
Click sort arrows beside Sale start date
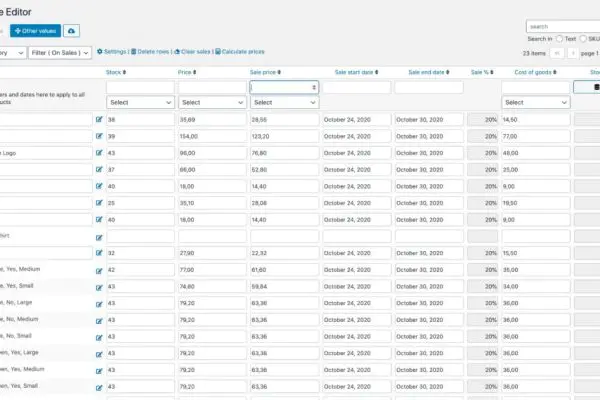(x=377, y=72)
